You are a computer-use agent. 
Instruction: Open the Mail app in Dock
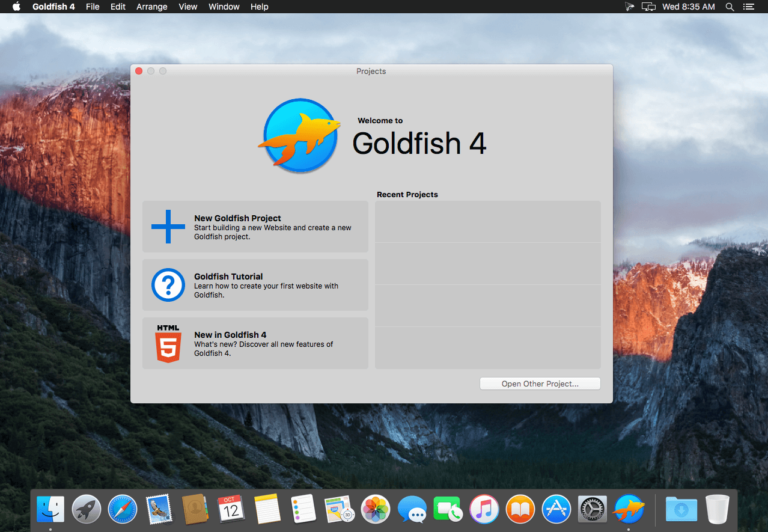coord(159,510)
